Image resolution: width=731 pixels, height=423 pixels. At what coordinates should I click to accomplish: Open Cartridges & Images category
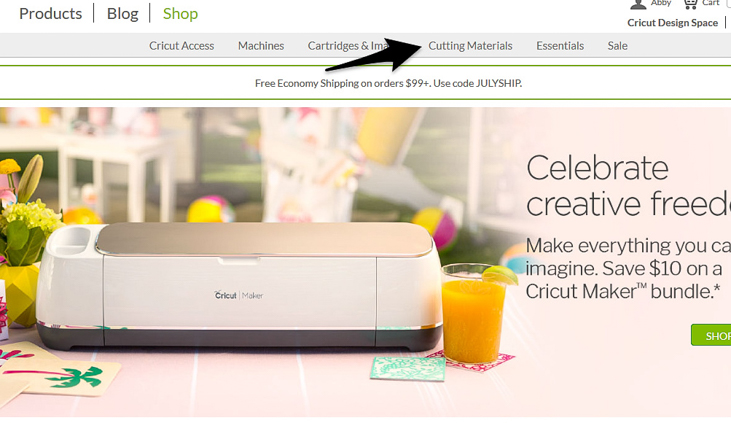pos(348,46)
